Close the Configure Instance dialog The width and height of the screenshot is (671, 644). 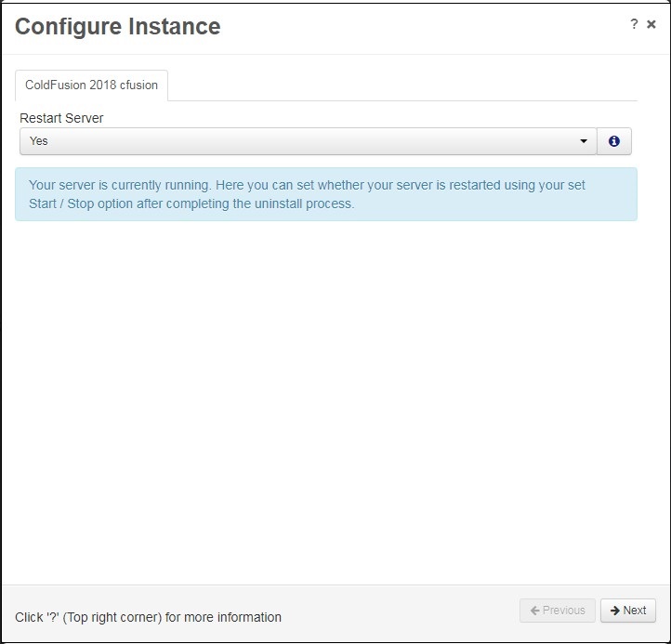click(x=651, y=24)
